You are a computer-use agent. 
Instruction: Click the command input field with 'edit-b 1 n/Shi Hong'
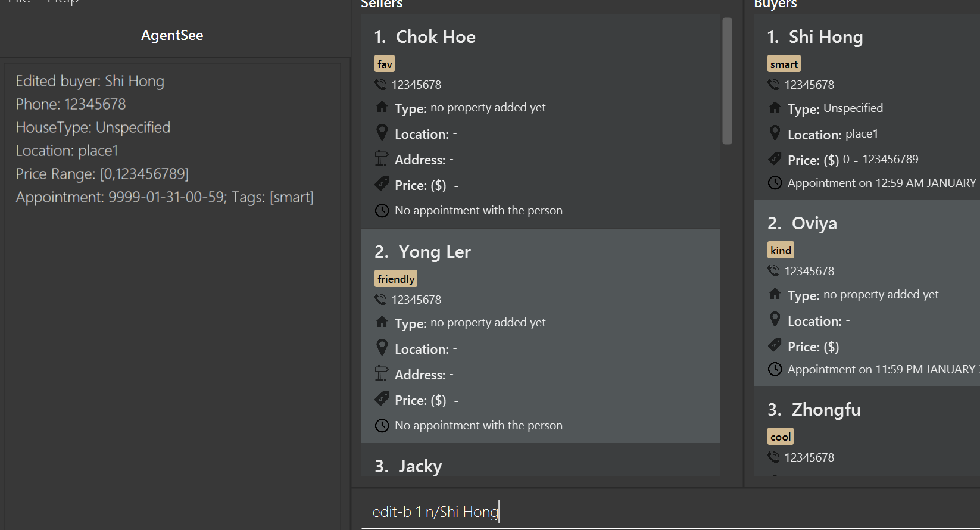click(x=670, y=512)
